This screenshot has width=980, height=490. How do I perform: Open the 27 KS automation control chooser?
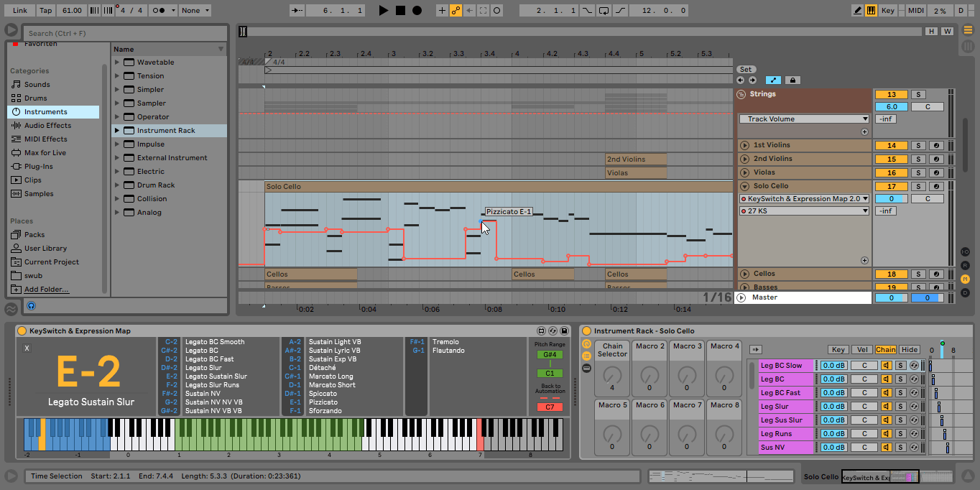tap(804, 211)
